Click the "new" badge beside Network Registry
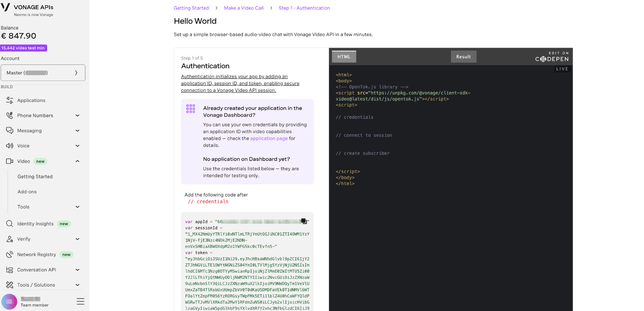This screenshot has width=644, height=311. pos(67,255)
